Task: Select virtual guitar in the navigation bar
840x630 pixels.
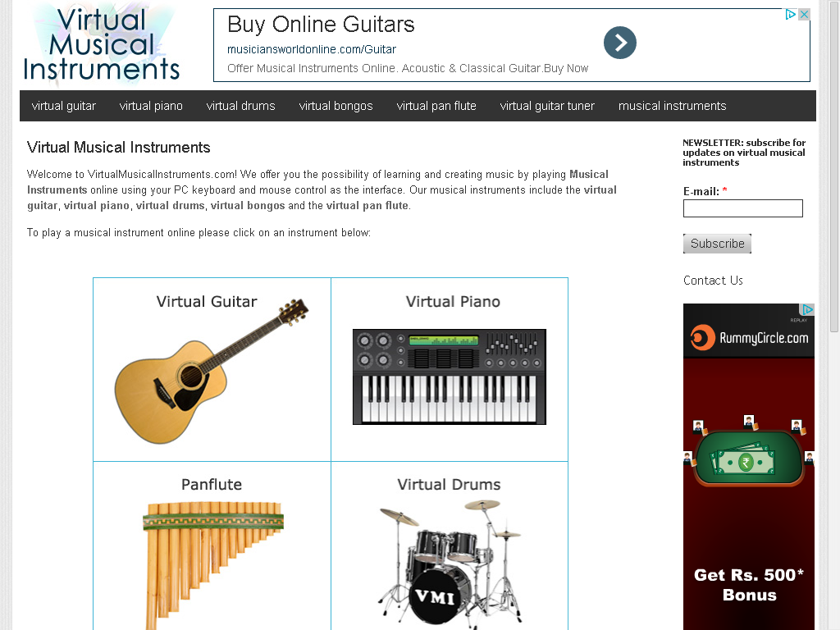Action: point(64,106)
